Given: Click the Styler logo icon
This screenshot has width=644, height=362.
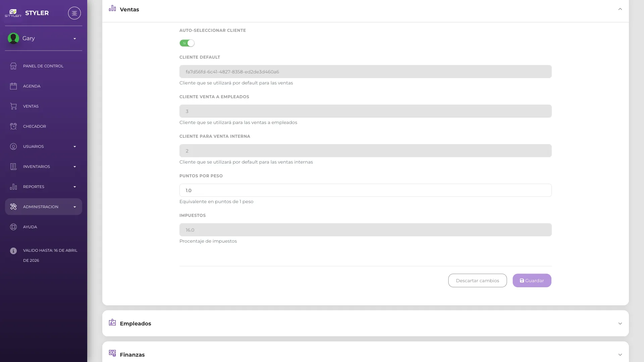Looking at the screenshot, I should 13,13.
